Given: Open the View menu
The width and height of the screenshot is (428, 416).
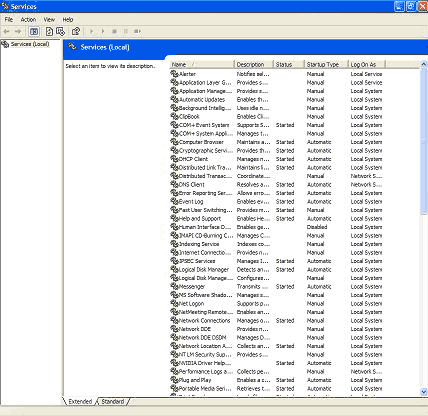Looking at the screenshot, I should point(49,20).
